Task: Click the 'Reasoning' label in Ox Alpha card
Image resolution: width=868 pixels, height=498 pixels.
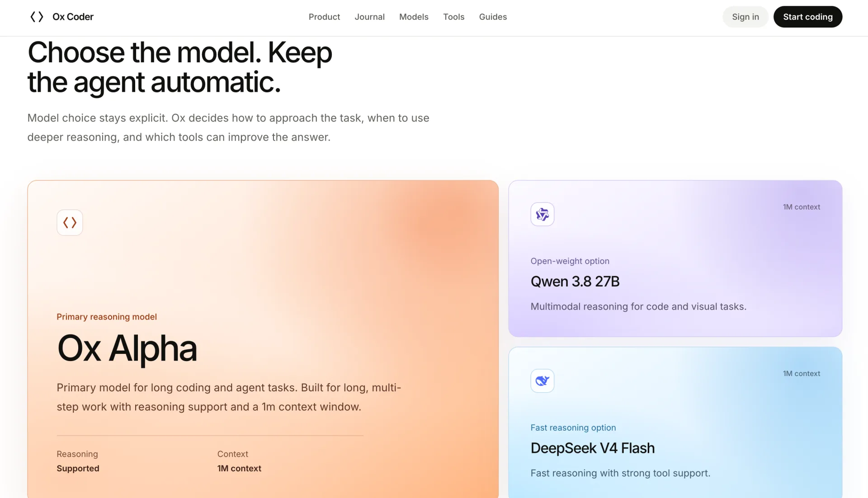Action: [x=77, y=454]
